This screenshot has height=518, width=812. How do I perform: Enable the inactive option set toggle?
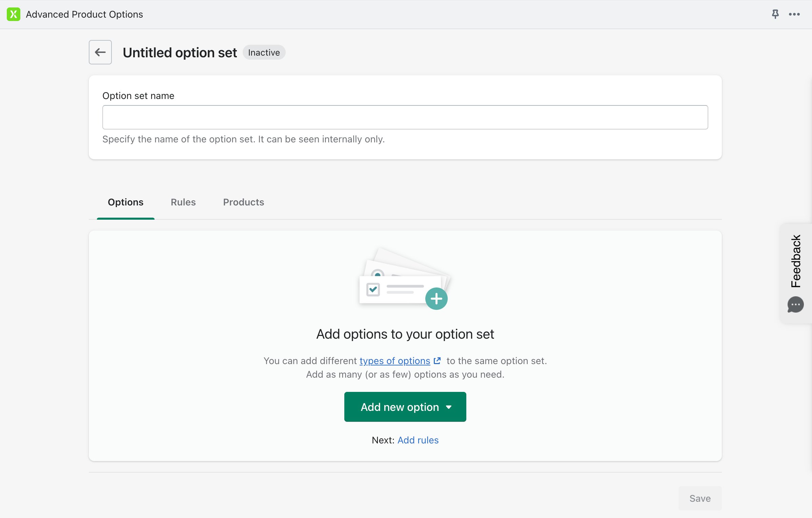coord(265,52)
